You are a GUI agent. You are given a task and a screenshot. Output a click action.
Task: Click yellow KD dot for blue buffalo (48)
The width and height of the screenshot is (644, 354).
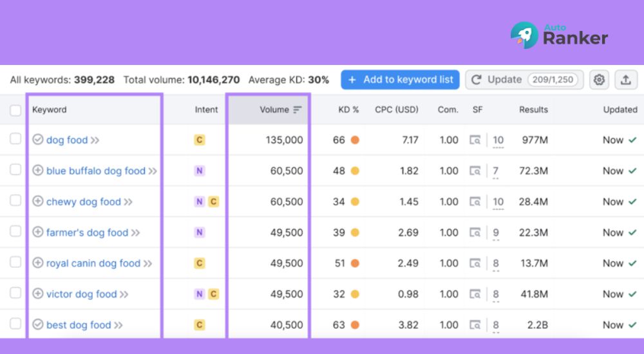tap(355, 171)
